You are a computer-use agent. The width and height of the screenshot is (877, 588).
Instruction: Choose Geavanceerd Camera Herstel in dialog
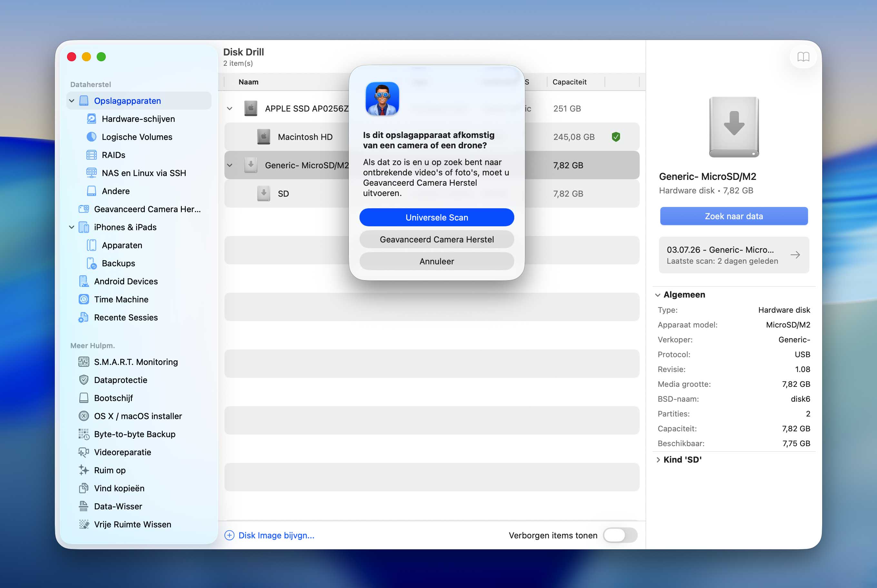[437, 239]
